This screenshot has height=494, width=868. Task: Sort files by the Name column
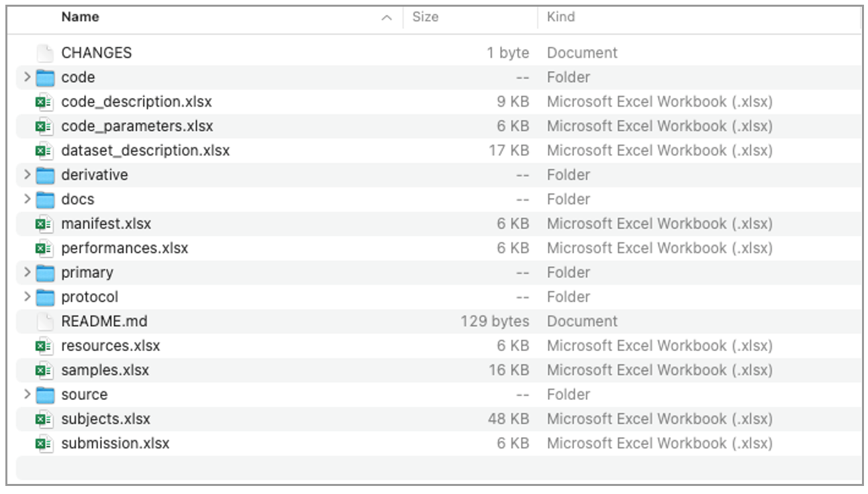pyautogui.click(x=81, y=17)
